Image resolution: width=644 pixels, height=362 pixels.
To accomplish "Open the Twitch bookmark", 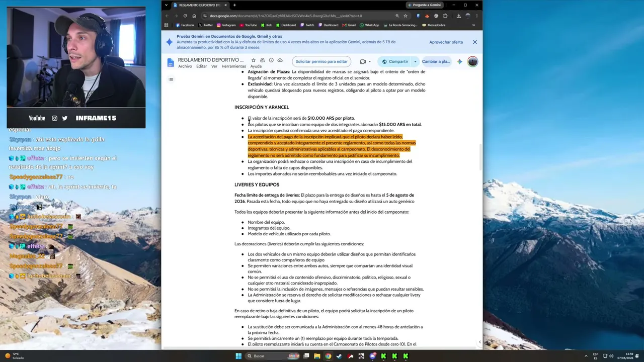I will (x=307, y=25).
